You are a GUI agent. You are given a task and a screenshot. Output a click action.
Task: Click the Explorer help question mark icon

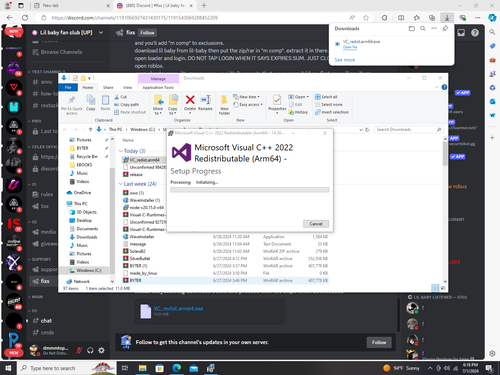(x=444, y=87)
